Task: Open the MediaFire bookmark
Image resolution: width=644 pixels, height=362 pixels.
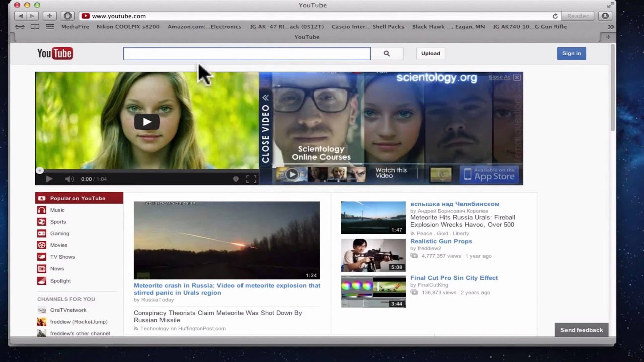Action: click(74, 27)
